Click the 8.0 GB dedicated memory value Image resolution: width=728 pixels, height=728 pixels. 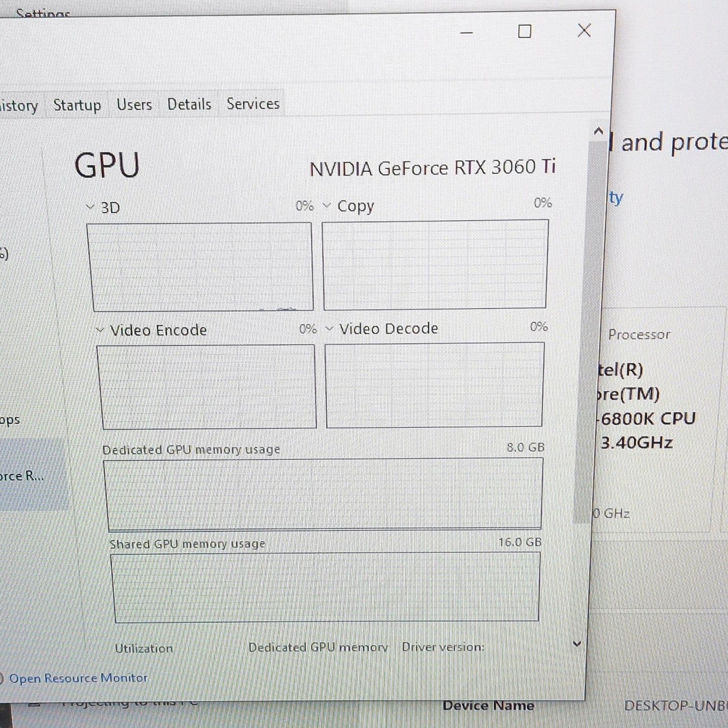(525, 447)
